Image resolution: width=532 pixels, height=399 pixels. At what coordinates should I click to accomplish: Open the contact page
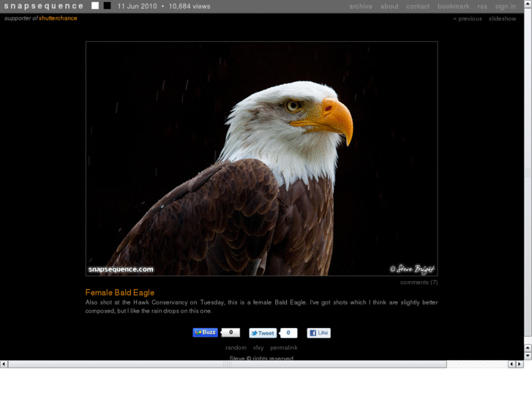point(418,7)
